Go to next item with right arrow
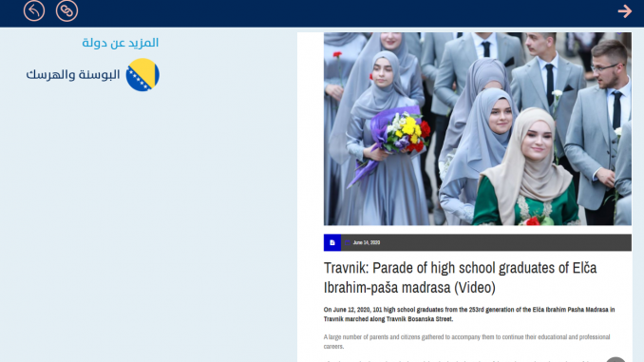 [x=625, y=11]
